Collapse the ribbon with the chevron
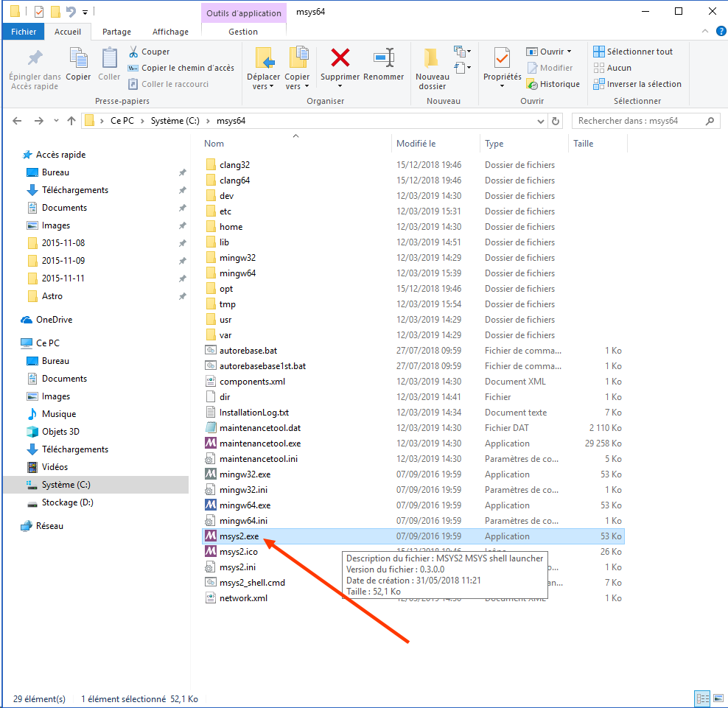 tap(704, 31)
